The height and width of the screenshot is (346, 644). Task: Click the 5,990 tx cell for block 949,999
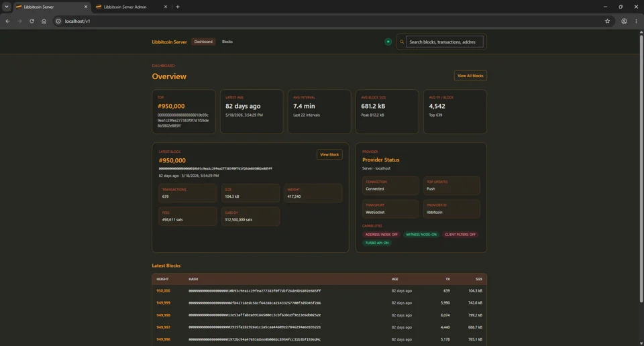(445, 303)
